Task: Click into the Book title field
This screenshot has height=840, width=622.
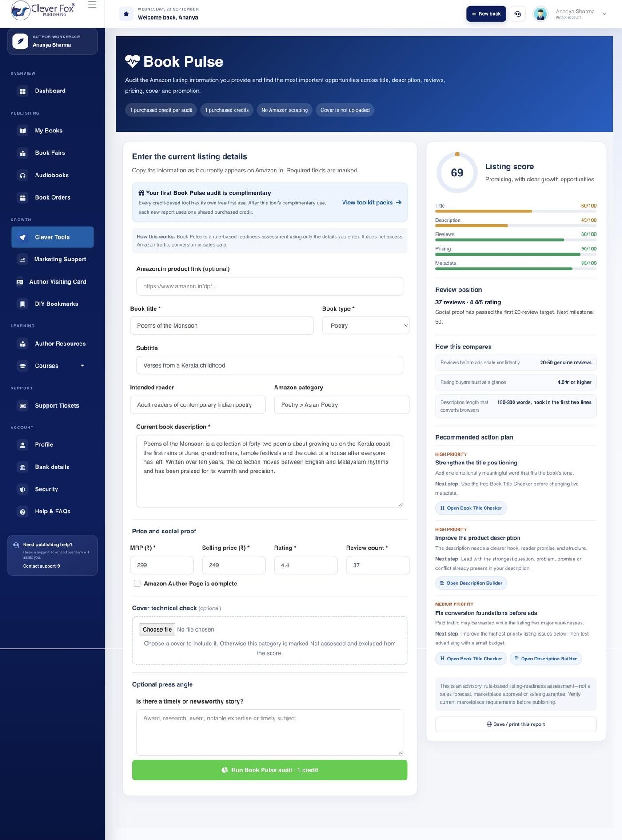Action: [222, 326]
